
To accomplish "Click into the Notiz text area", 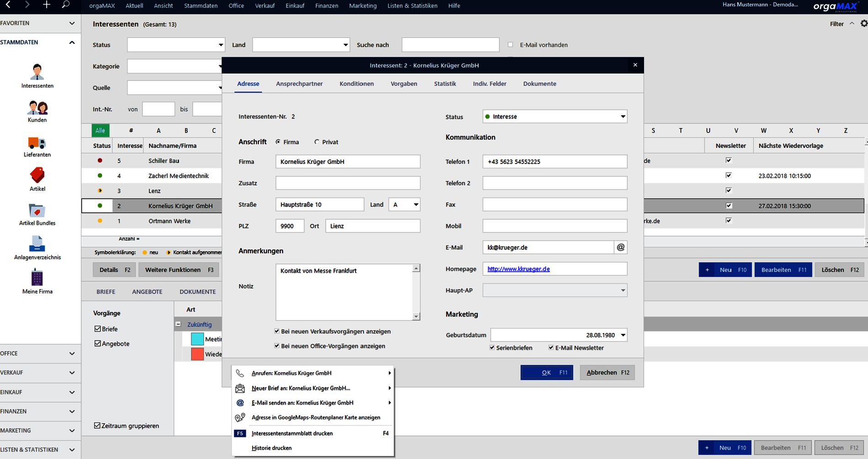I will click(344, 292).
